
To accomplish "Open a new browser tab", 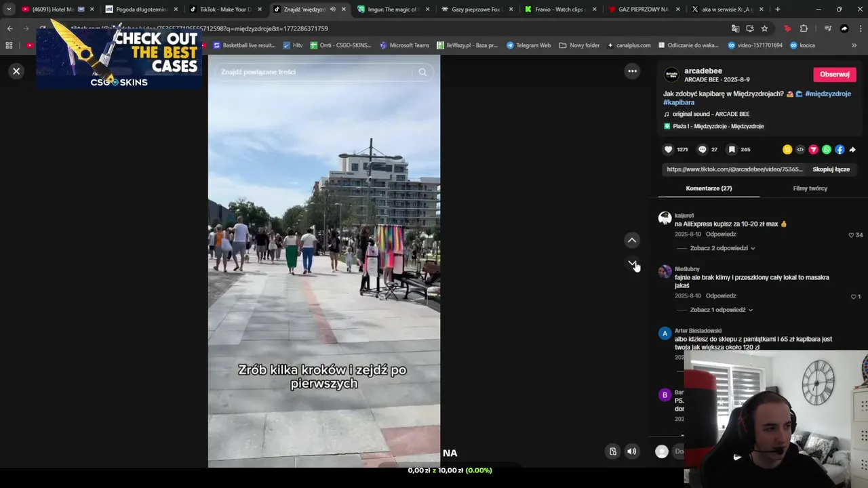I will (x=777, y=9).
